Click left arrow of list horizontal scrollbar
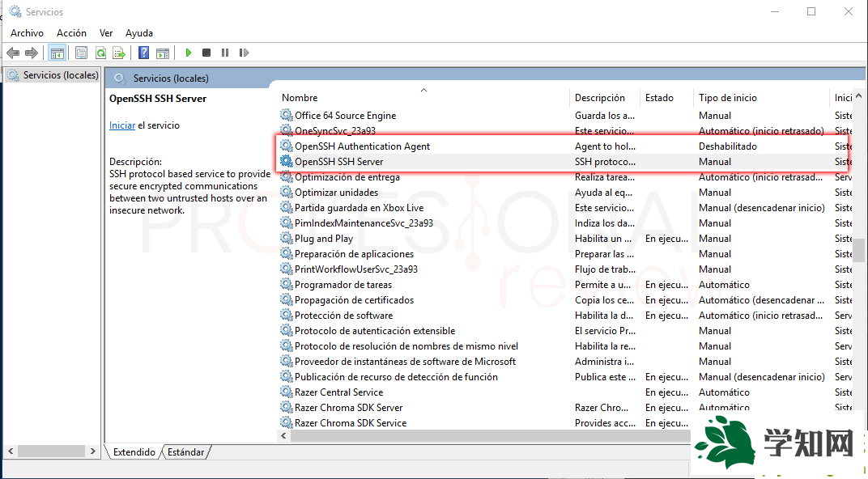This screenshot has width=868, height=479. pyautogui.click(x=284, y=436)
